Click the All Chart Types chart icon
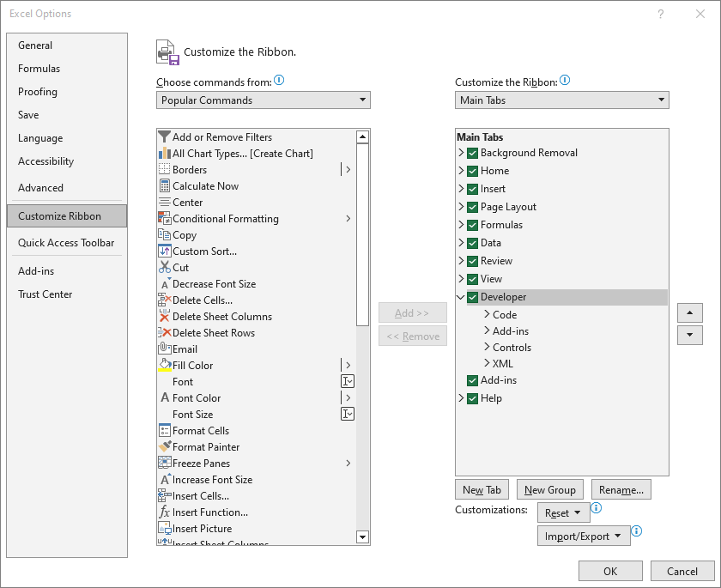Image resolution: width=721 pixels, height=588 pixels. pyautogui.click(x=164, y=153)
